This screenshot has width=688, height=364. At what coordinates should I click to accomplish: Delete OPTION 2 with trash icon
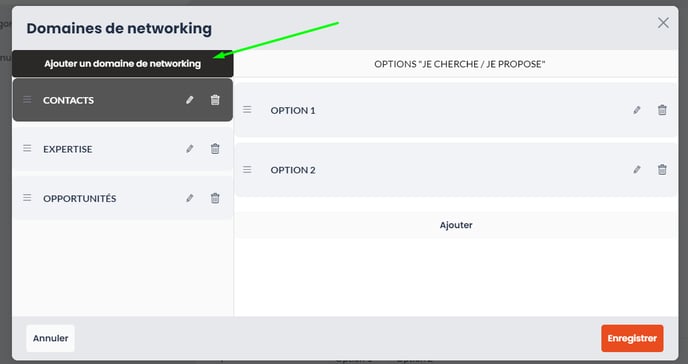(x=662, y=170)
